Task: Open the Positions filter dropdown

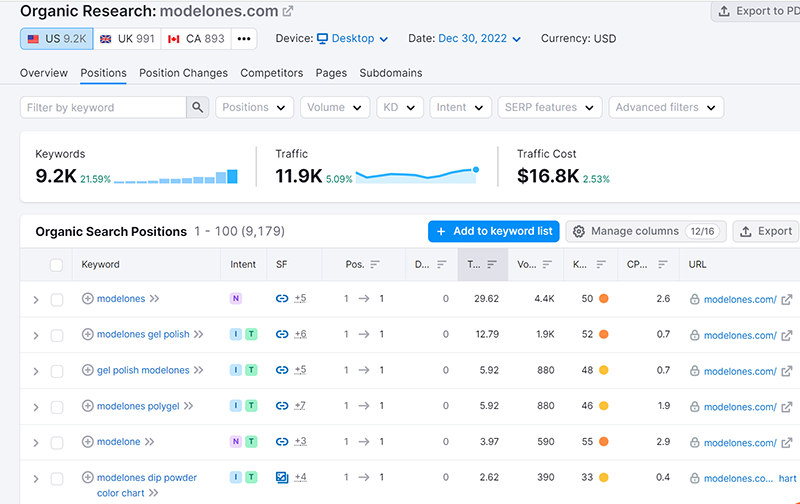Action: (x=255, y=107)
